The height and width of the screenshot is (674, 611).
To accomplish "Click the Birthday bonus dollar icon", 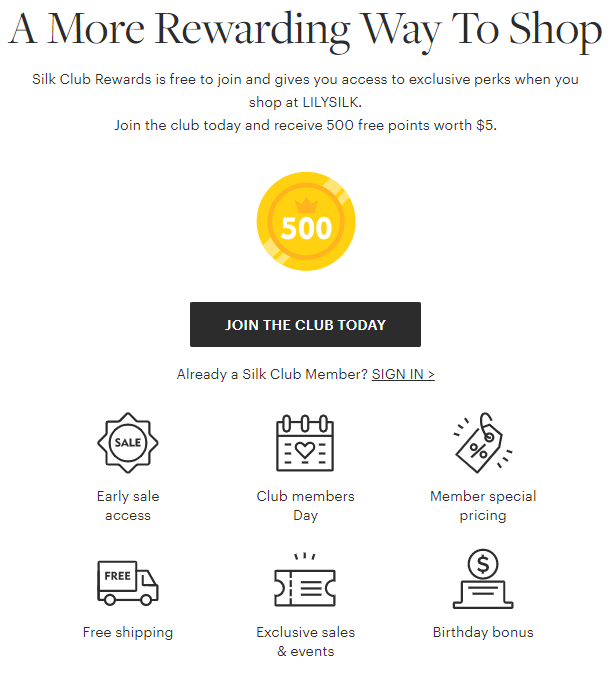I will pyautogui.click(x=483, y=579).
